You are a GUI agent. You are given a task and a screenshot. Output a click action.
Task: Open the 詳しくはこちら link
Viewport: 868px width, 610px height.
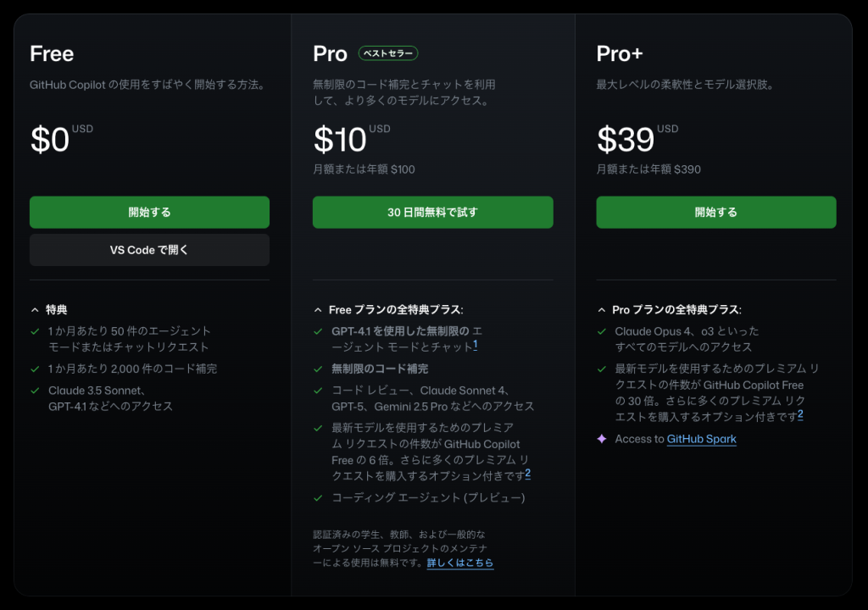459,563
